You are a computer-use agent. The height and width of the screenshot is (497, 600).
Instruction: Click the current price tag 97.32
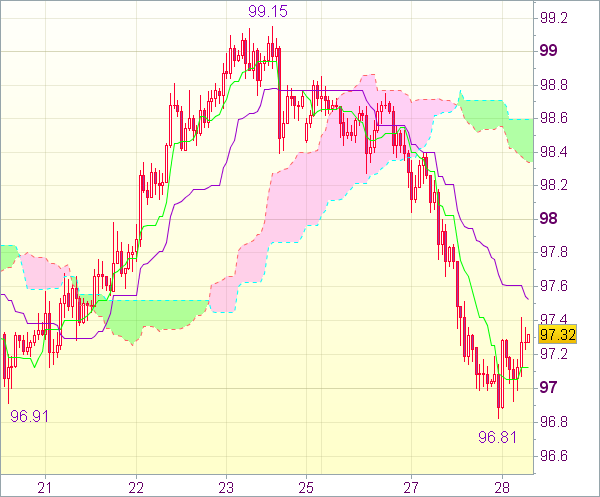coord(558,335)
